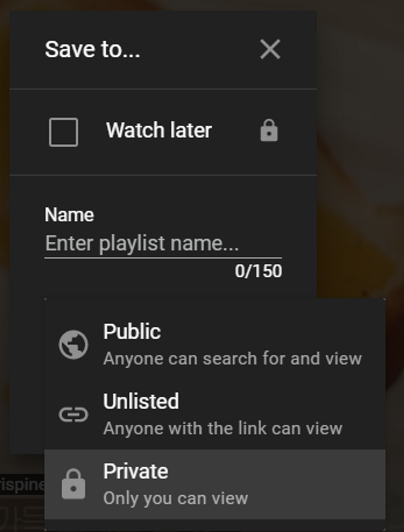The image size is (404, 532).
Task: Click the Save to... dialog title
Action: [x=92, y=49]
